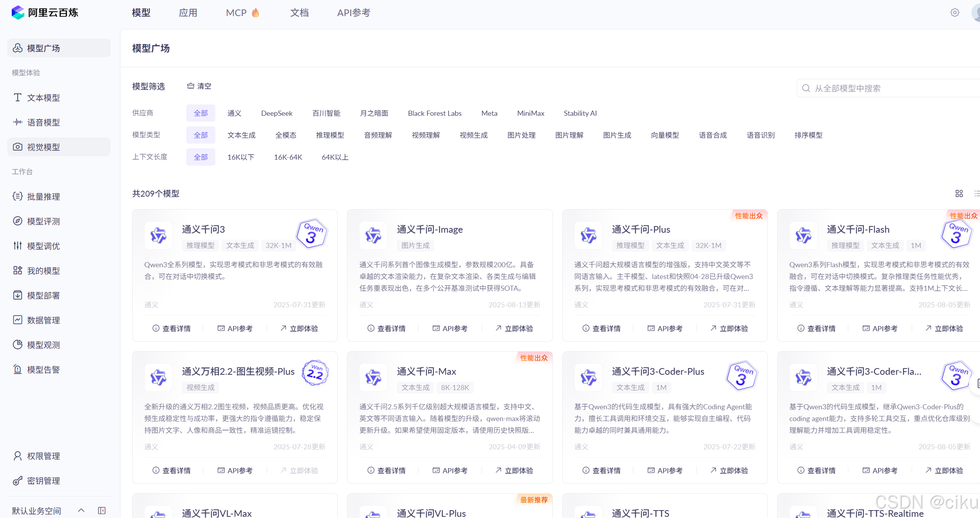The height and width of the screenshot is (518, 980).
Task: Filter supplier by 月之暗面
Action: 374,113
